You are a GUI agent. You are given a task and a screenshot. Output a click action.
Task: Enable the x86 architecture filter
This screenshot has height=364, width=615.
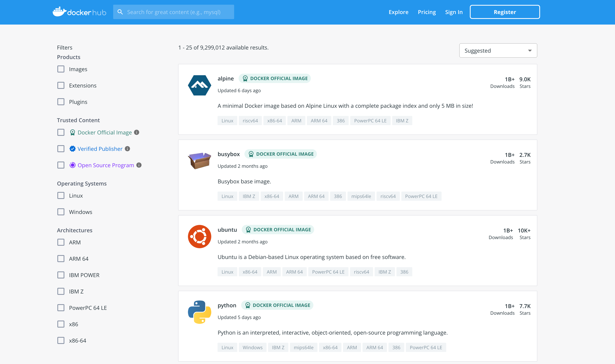pos(61,324)
